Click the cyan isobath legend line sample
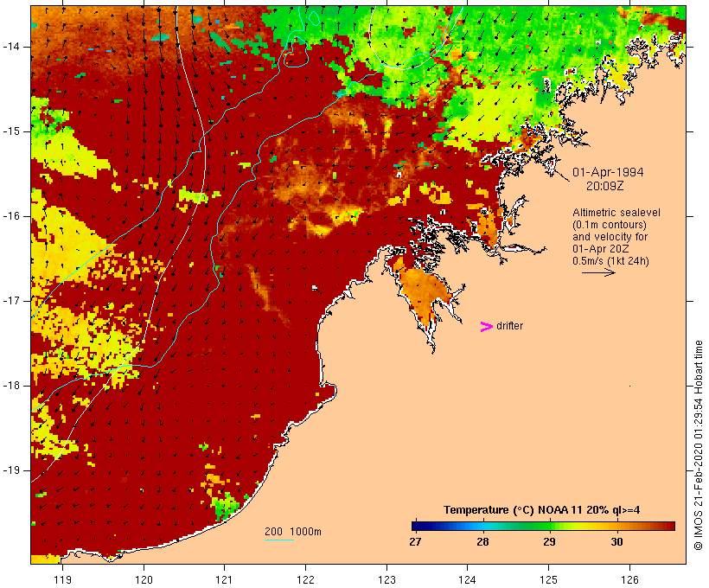This screenshot has height=588, width=709. (279, 540)
